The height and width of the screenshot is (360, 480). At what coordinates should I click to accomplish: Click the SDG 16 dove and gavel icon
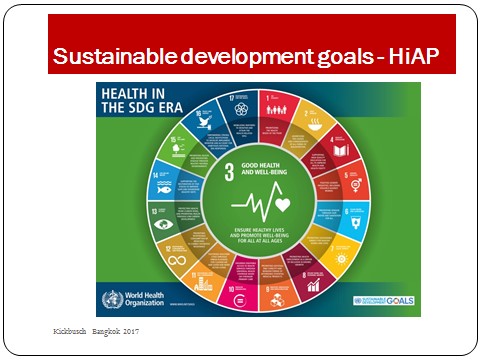(205, 123)
